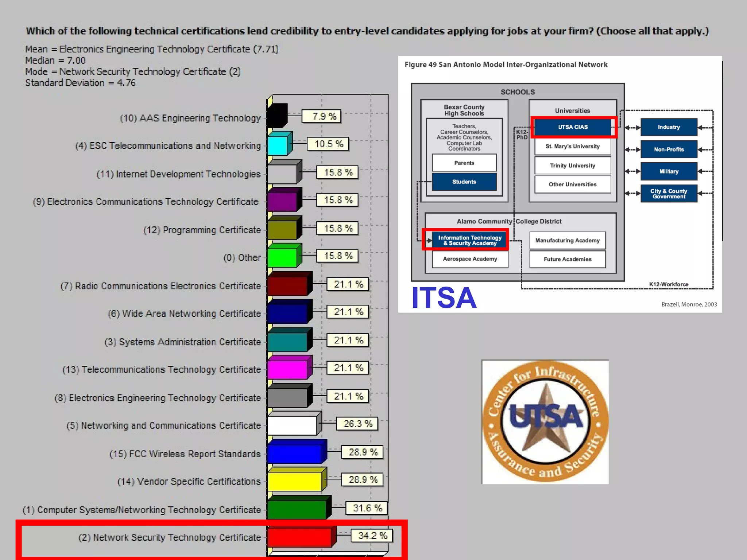747x560 pixels.
Task: Click the large blue ITSA text
Action: [x=444, y=298]
